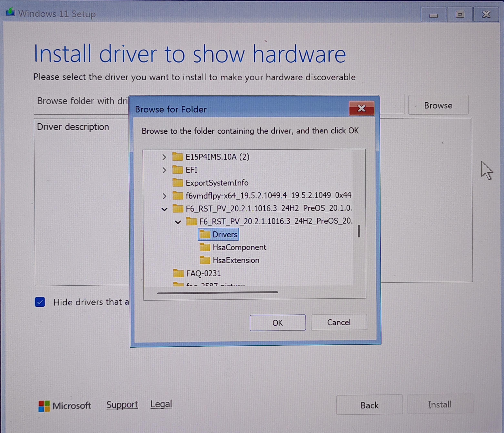The width and height of the screenshot is (504, 433).
Task: Click the top-level F6_RST_PV folder icon
Action: click(178, 208)
